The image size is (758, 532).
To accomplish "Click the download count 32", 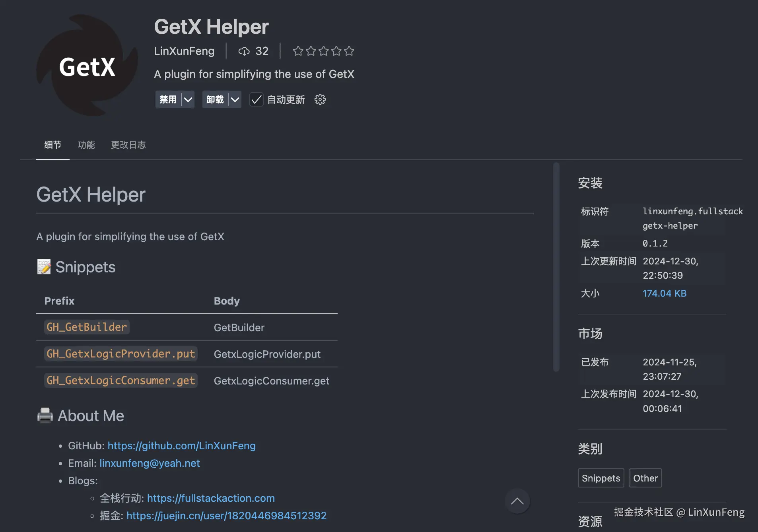I will coord(262,51).
